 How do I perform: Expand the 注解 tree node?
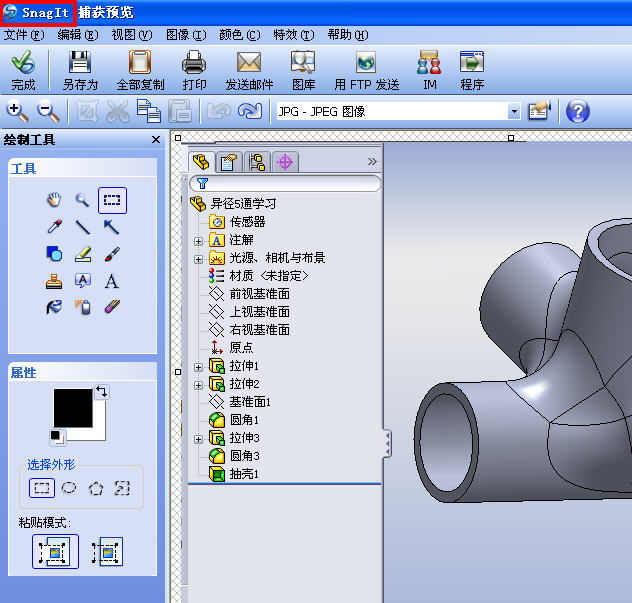pyautogui.click(x=198, y=241)
